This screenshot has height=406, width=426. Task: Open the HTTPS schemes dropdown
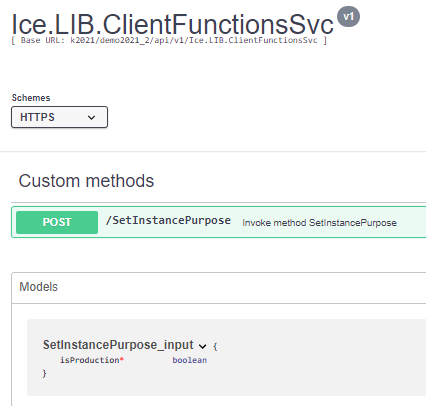click(59, 117)
